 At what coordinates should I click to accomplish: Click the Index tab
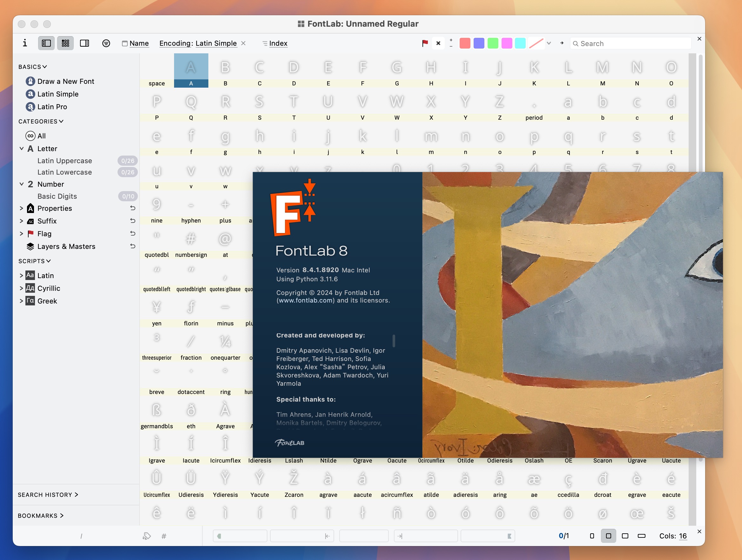click(277, 43)
